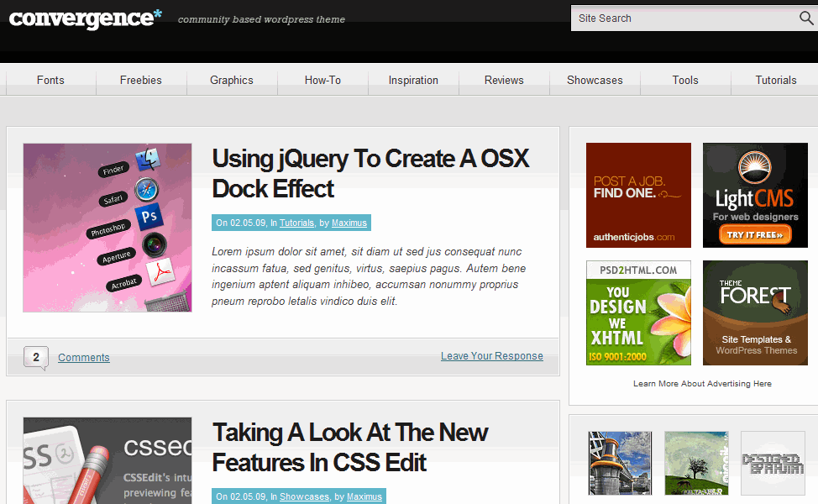
Task: Browse the Inspiration category
Action: 413,80
